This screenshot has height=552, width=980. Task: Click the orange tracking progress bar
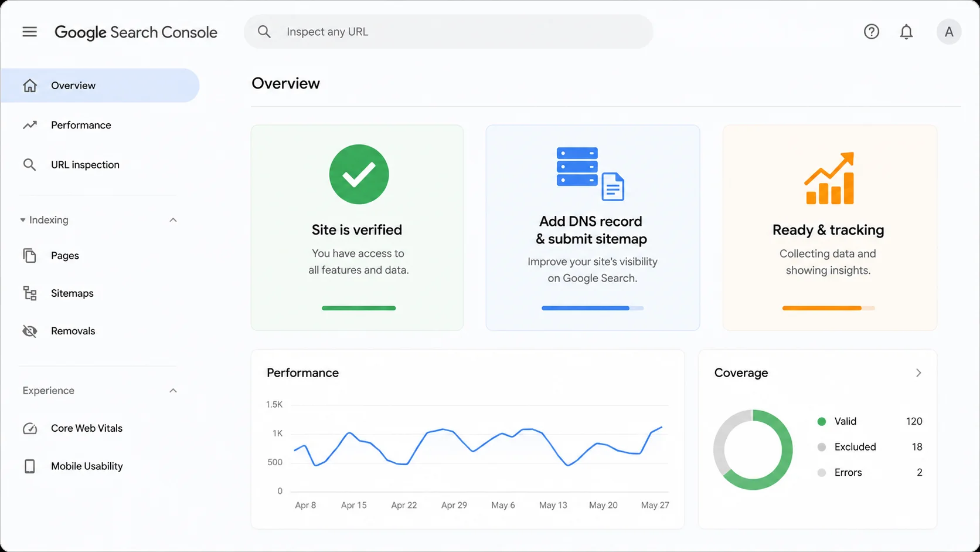(x=829, y=308)
